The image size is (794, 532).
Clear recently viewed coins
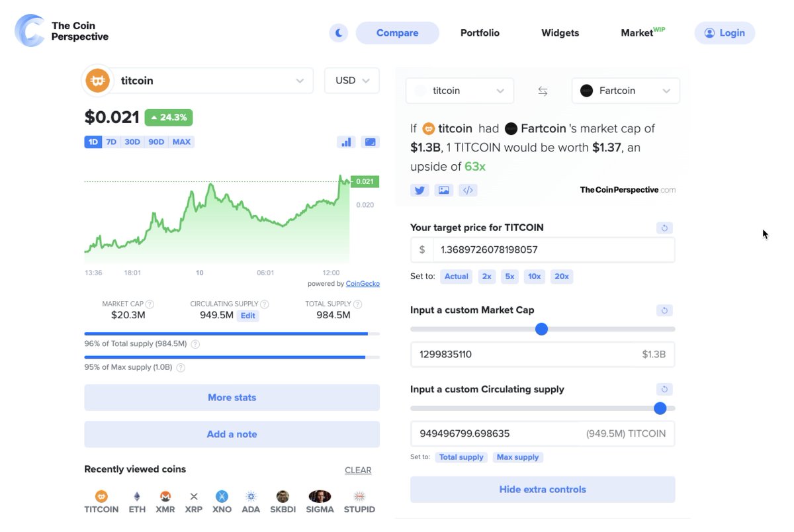(x=358, y=470)
